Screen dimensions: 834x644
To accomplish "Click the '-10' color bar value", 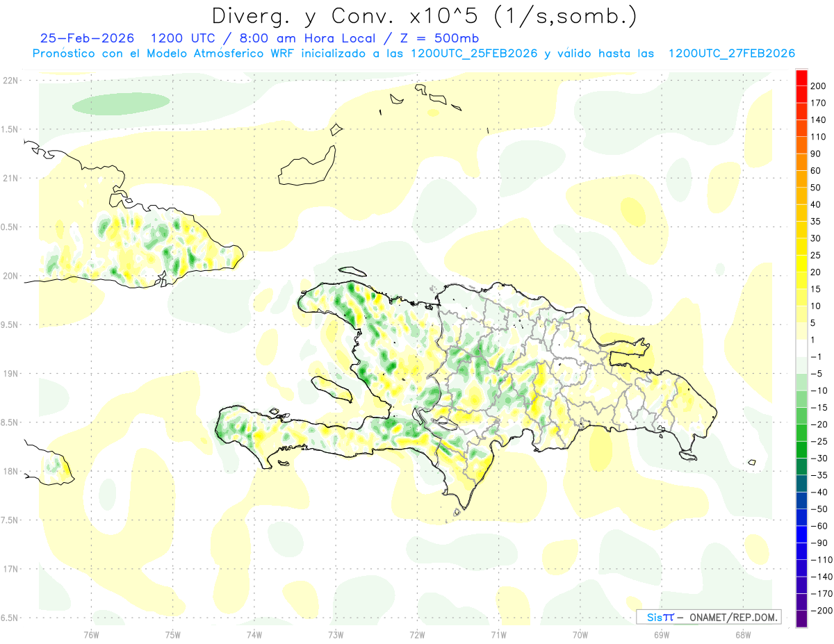I will tap(820, 390).
